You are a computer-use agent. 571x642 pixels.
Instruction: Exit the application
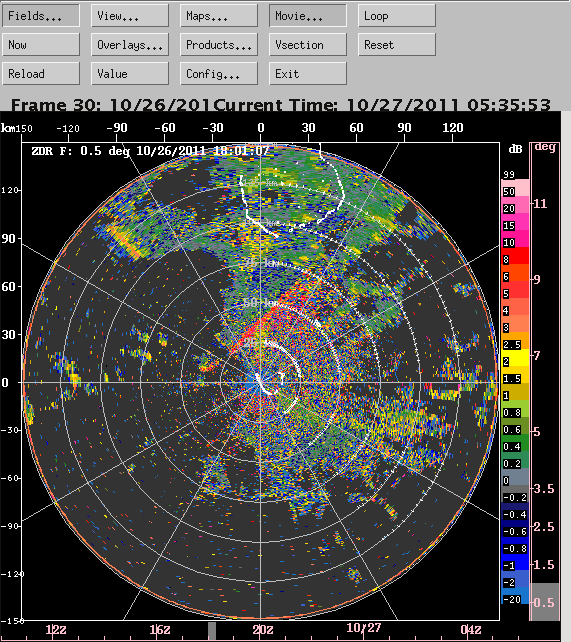307,74
